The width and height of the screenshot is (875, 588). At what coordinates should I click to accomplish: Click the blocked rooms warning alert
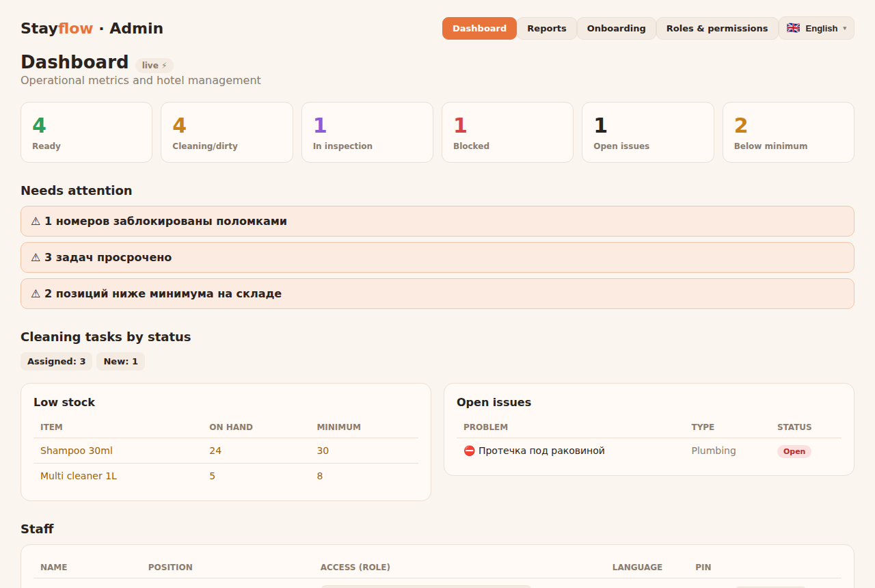pos(437,221)
